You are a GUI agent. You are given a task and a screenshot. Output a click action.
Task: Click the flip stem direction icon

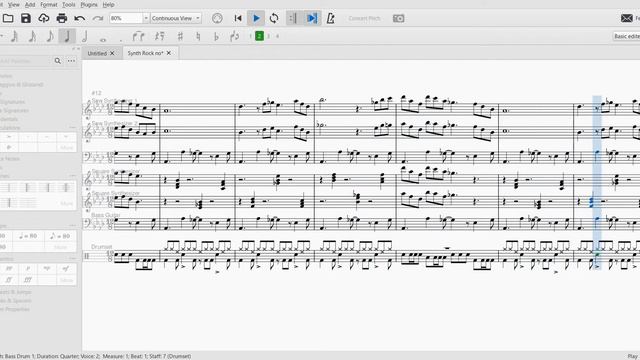click(x=235, y=36)
